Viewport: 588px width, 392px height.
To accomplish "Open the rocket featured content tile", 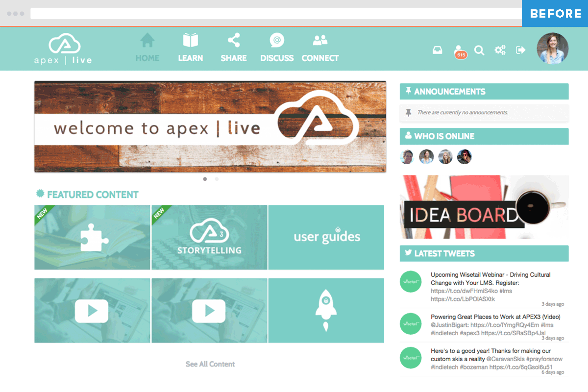I will point(326,311).
